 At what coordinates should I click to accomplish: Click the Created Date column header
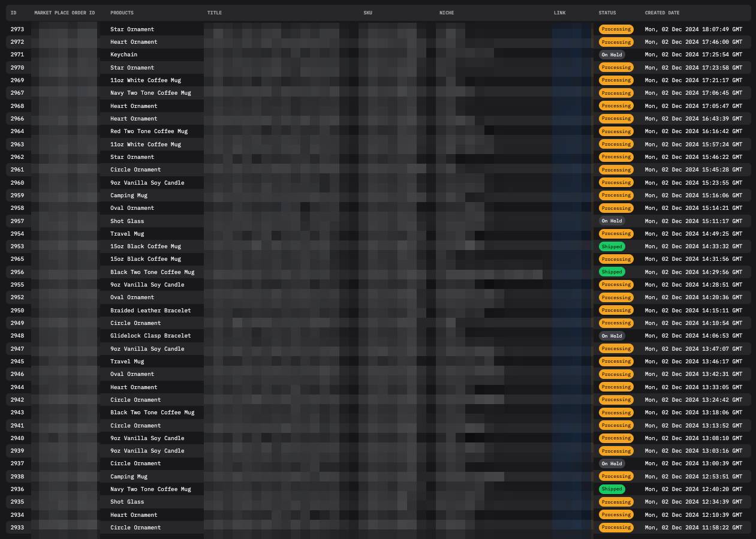(662, 13)
